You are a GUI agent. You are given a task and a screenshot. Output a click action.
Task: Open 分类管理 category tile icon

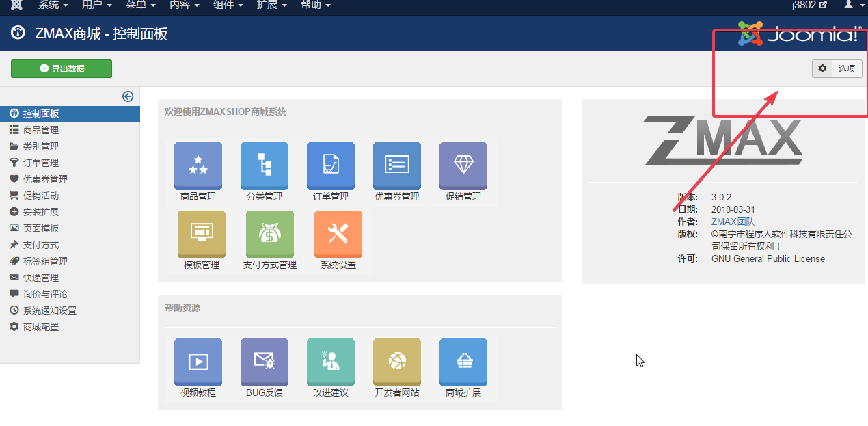[x=265, y=165]
